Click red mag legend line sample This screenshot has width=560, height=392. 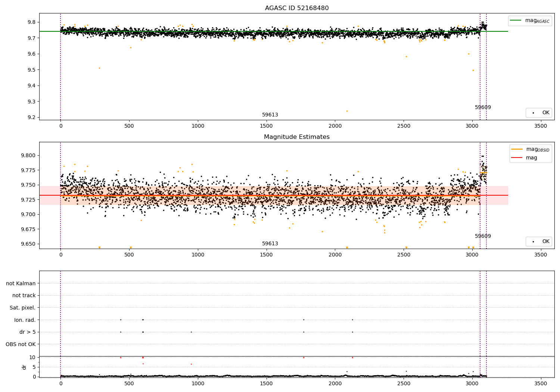point(517,158)
